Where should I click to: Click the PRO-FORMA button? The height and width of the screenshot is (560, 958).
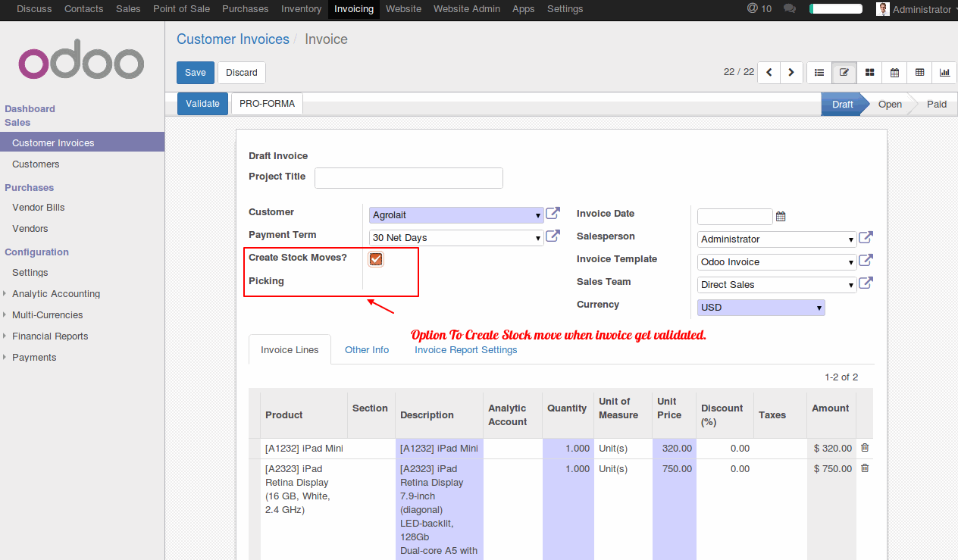(x=267, y=104)
